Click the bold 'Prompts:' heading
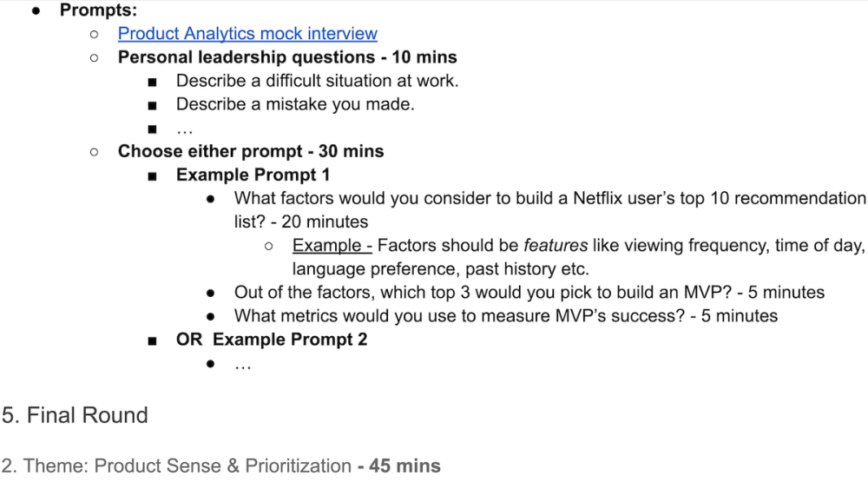 click(x=99, y=10)
